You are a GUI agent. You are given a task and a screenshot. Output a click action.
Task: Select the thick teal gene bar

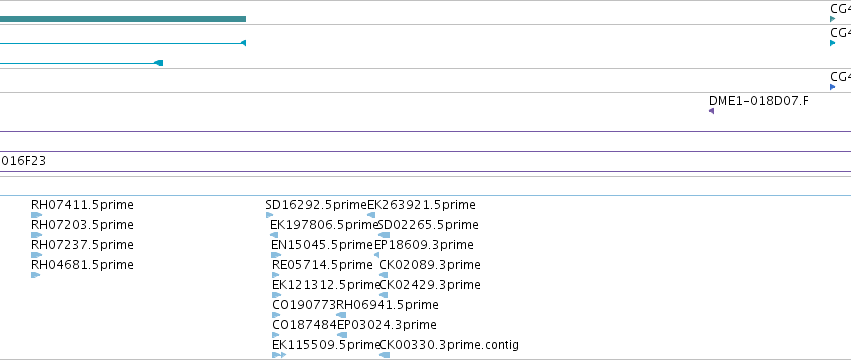point(123,19)
